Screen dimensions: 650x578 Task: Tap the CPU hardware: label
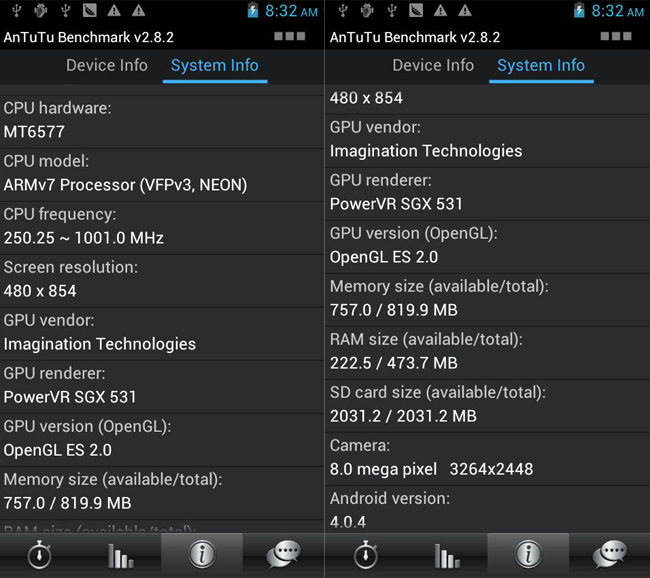(57, 109)
